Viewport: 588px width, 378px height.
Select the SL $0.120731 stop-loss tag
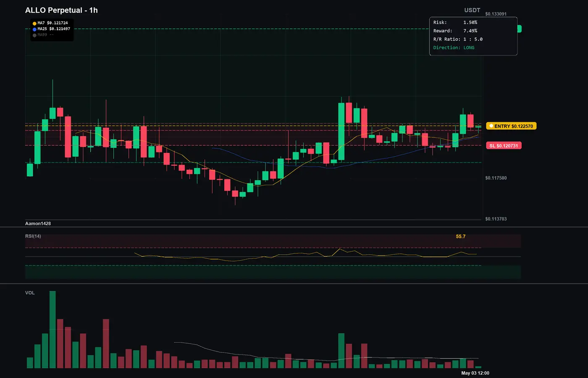(x=504, y=146)
